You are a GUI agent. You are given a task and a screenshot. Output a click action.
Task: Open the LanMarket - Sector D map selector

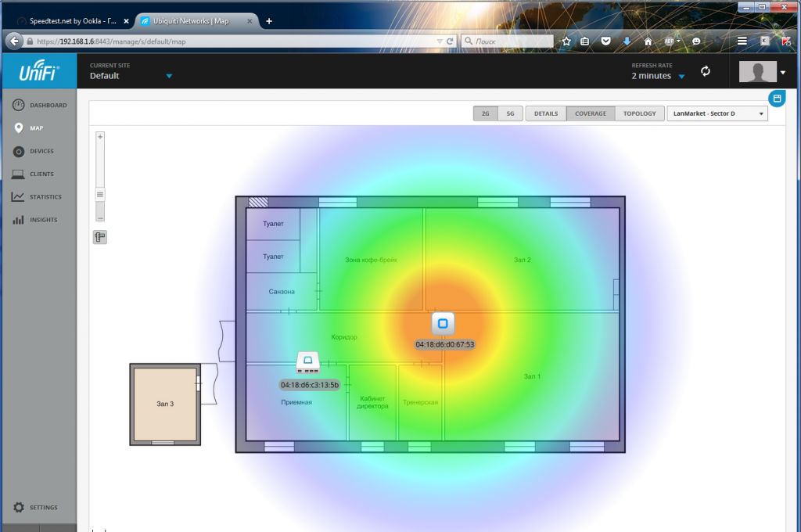pos(717,113)
